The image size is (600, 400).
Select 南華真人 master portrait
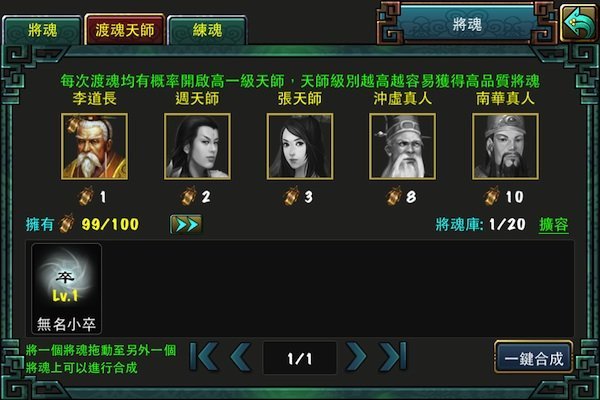505,146
